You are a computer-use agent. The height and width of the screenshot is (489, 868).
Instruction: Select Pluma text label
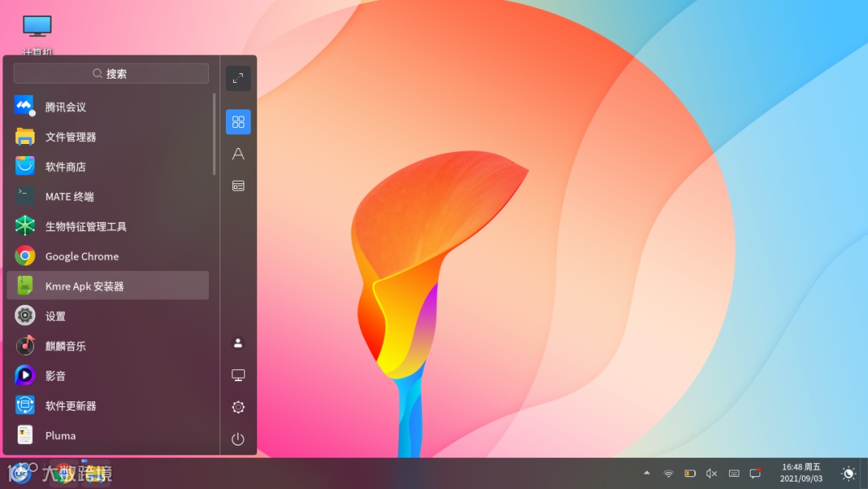tap(60, 436)
